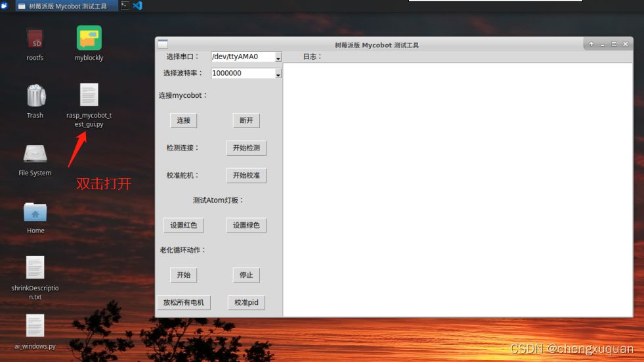Start the aging loop with 开始

tap(184, 275)
